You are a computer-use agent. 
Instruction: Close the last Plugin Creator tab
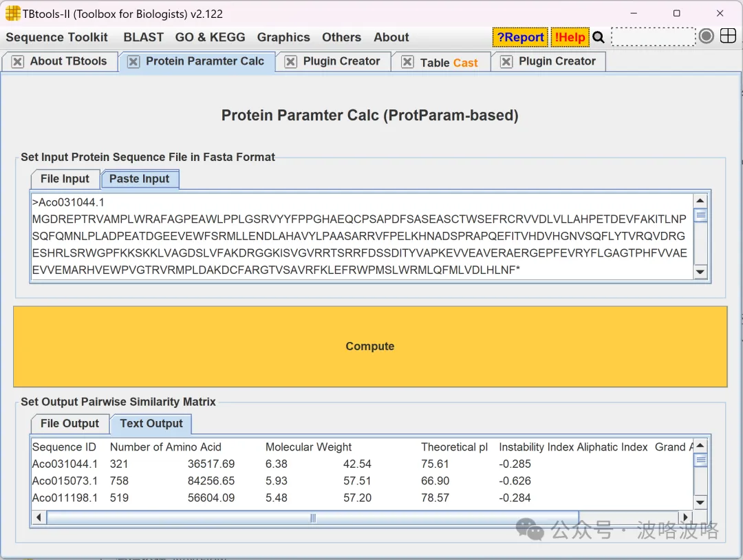pyautogui.click(x=506, y=62)
